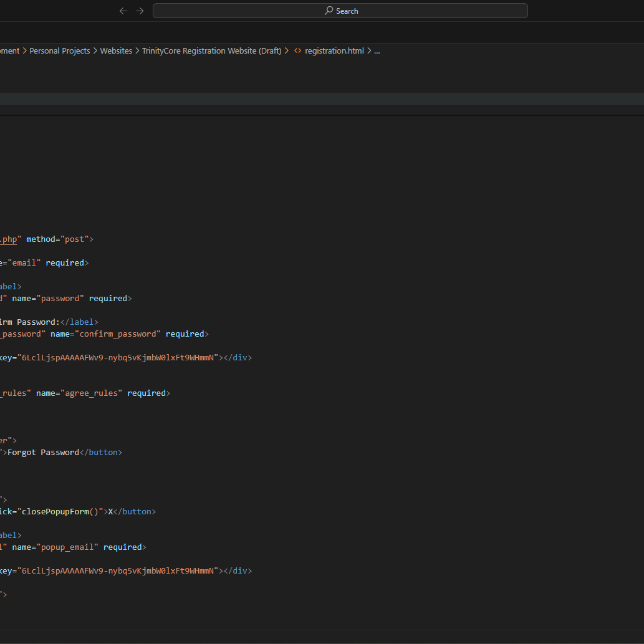Go forward using the right arrow
The height and width of the screenshot is (644, 644).
[140, 11]
